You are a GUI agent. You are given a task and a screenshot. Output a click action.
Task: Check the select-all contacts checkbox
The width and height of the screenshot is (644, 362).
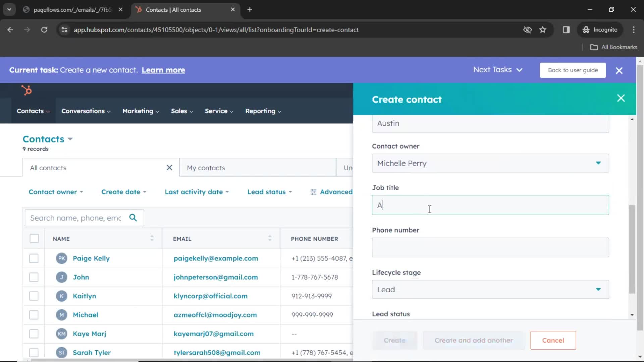pyautogui.click(x=34, y=239)
